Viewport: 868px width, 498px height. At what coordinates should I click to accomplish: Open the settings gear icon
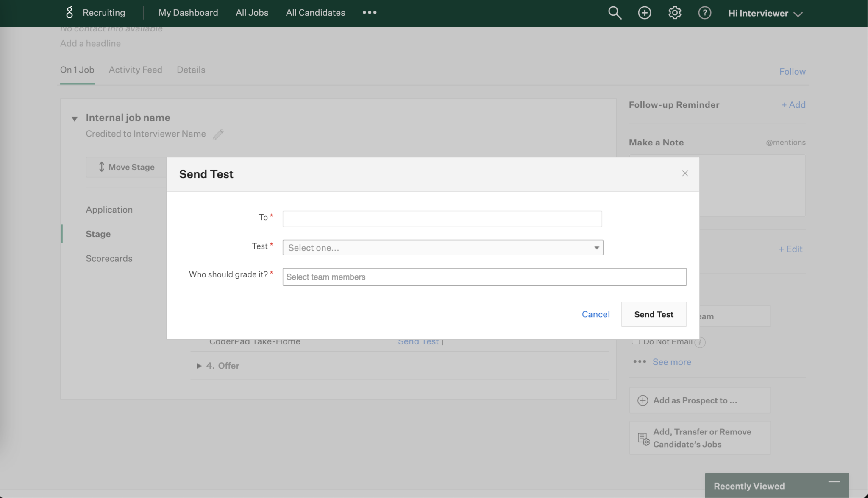(x=674, y=13)
